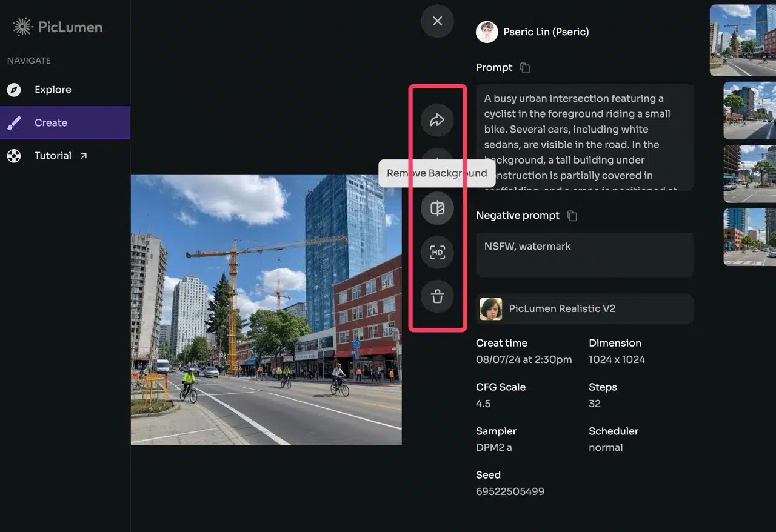Image resolution: width=776 pixels, height=532 pixels.
Task: Open the Explore page
Action: point(53,90)
